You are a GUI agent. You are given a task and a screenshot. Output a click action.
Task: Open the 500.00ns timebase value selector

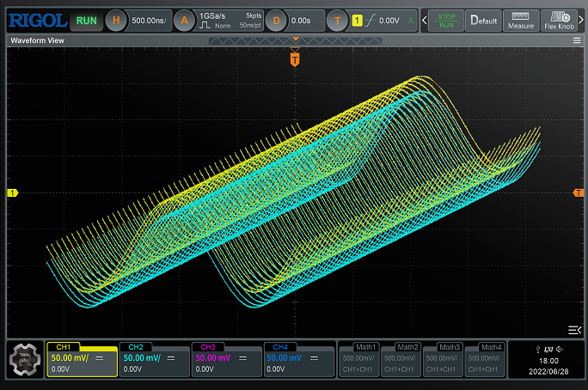tap(148, 20)
